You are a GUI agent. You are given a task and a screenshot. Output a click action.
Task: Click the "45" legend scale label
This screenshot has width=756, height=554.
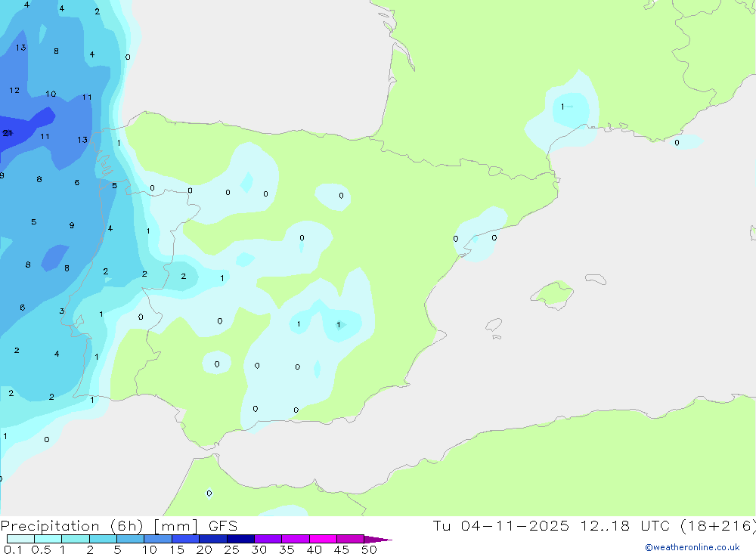(342, 549)
